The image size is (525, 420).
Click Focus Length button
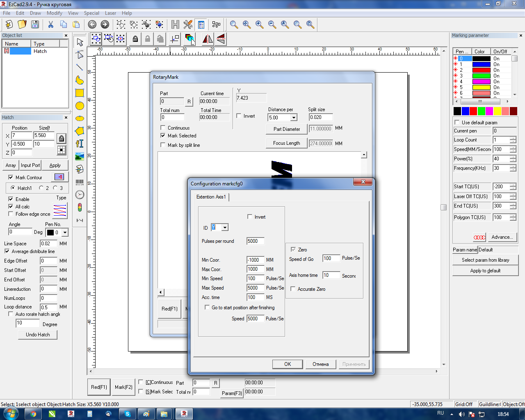click(287, 143)
